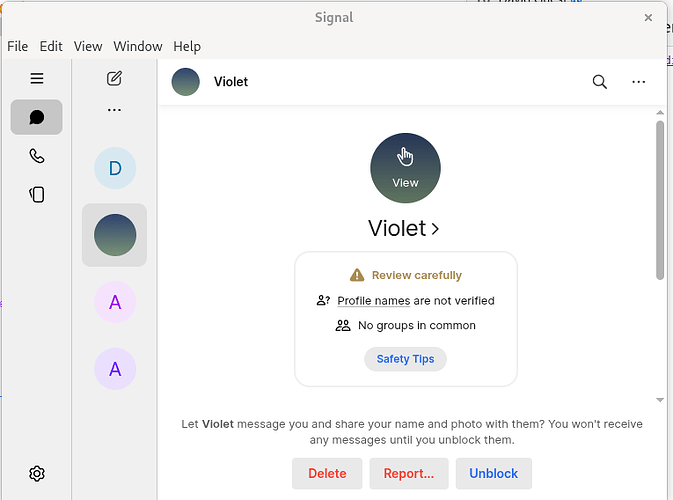Click the underlined Profile names link

pos(373,300)
